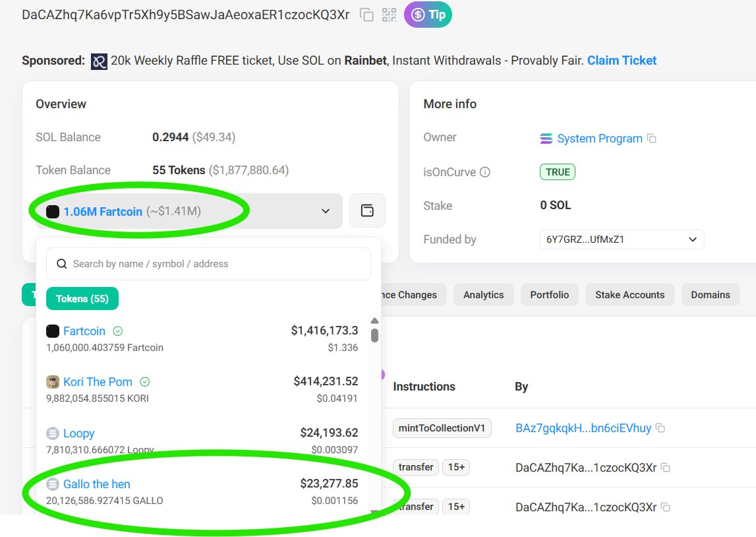Click Kori The Pom verified badge
This screenshot has height=537, width=756.
144,382
